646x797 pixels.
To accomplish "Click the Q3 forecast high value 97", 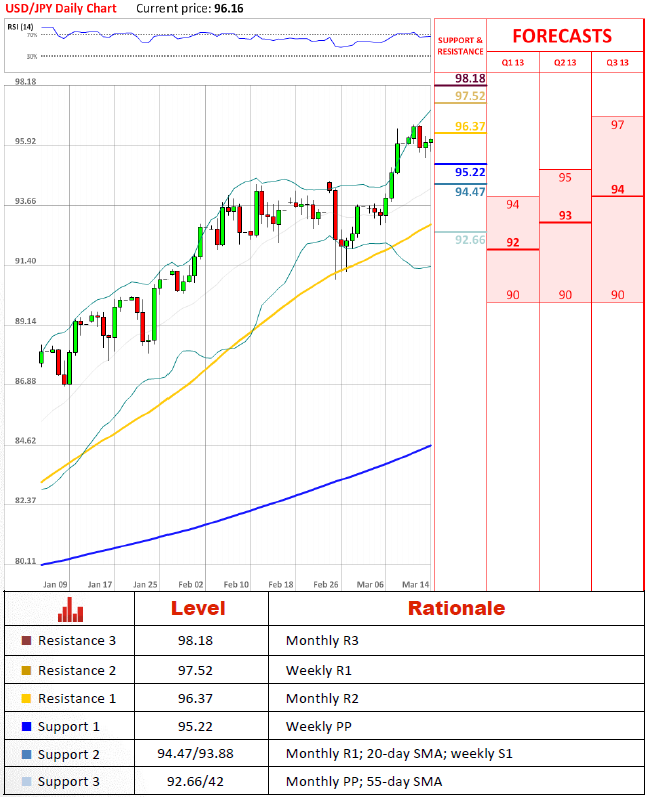I will tap(618, 125).
